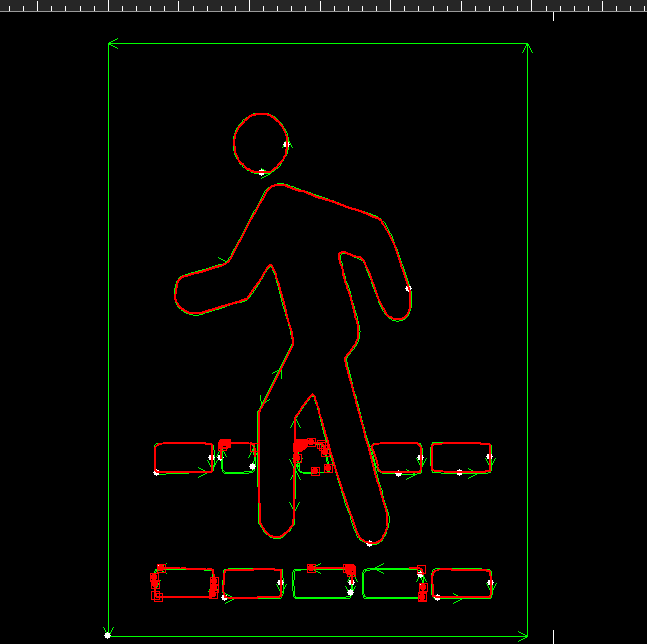Click the direction arrow at the frame's bottom-right corner
Viewport: 647px width, 644px height.
523,636
